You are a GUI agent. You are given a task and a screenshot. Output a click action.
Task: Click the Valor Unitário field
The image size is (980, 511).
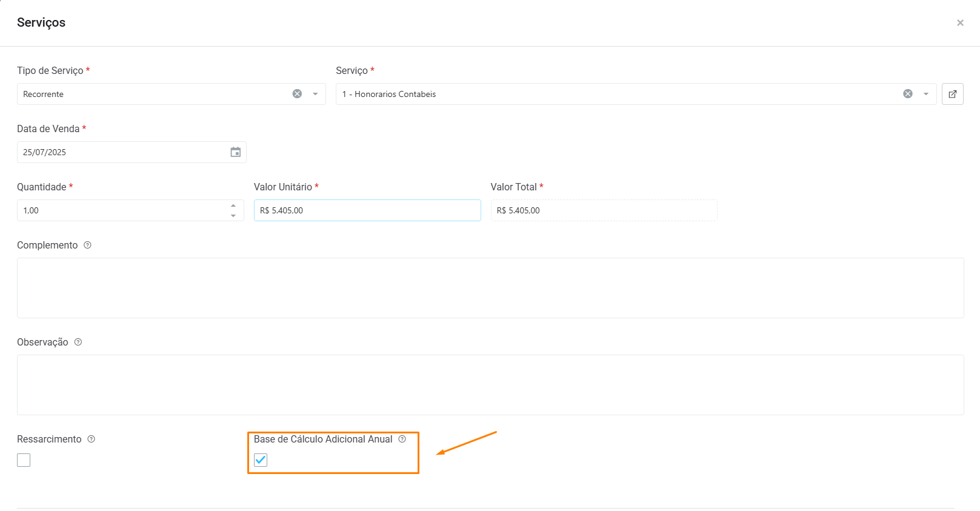(x=367, y=210)
